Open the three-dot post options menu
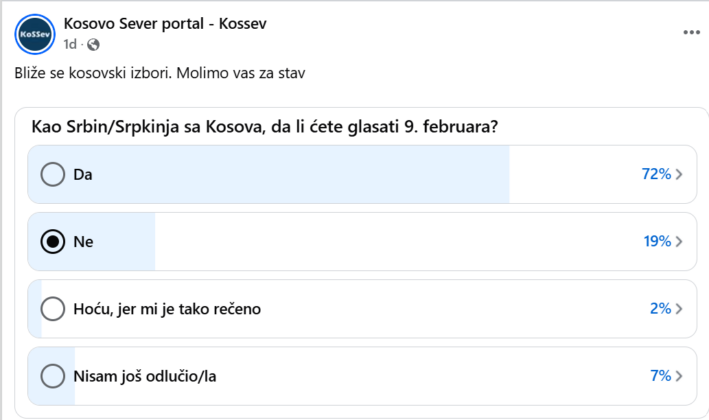Image resolution: width=709 pixels, height=420 pixels. [691, 32]
